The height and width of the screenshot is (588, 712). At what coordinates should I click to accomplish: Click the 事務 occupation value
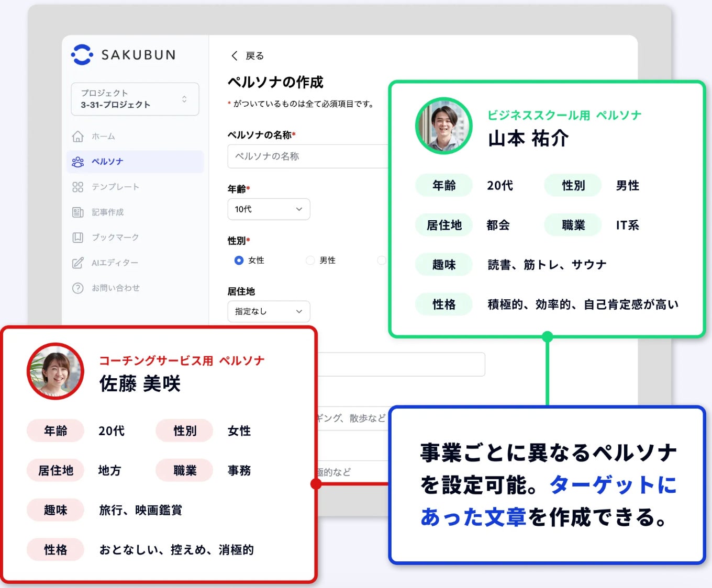click(x=239, y=471)
